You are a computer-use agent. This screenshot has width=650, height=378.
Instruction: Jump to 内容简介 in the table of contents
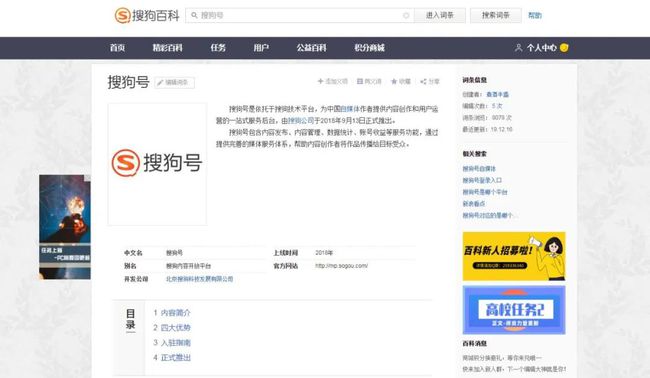coord(176,313)
